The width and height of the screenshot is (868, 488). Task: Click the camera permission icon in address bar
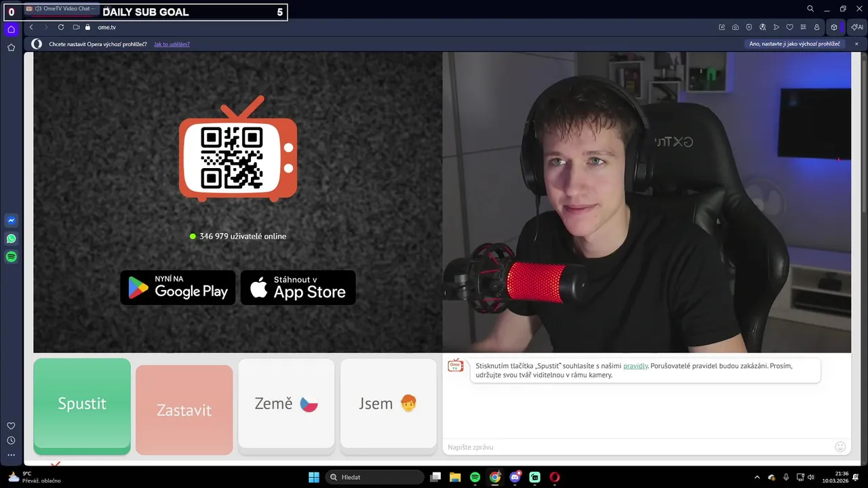pyautogui.click(x=77, y=27)
